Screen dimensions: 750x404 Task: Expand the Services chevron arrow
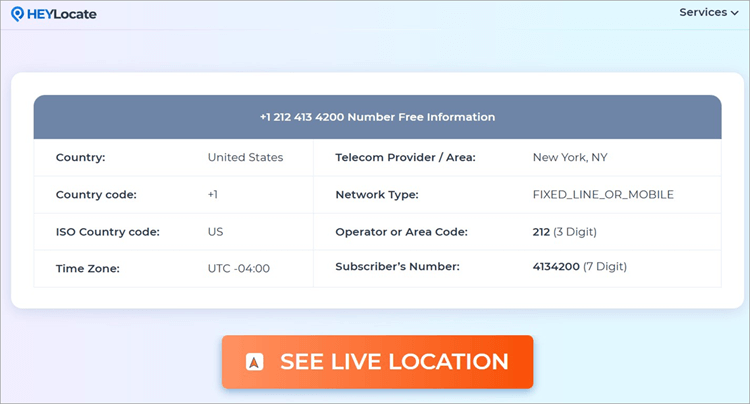click(x=735, y=13)
